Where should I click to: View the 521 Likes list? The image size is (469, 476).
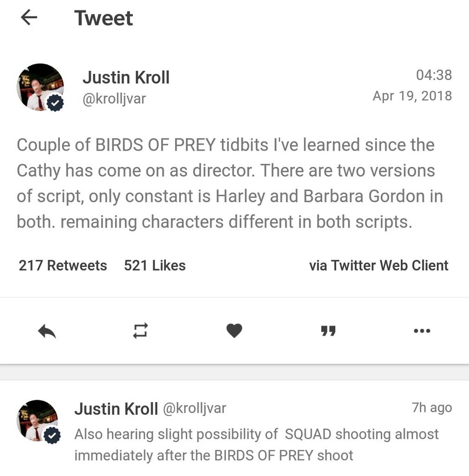[155, 265]
